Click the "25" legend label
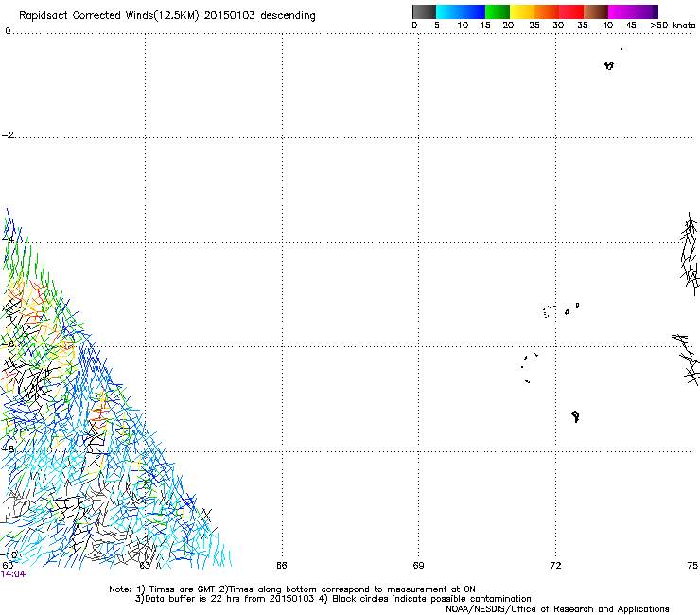This screenshot has height=615, width=700. tap(534, 26)
